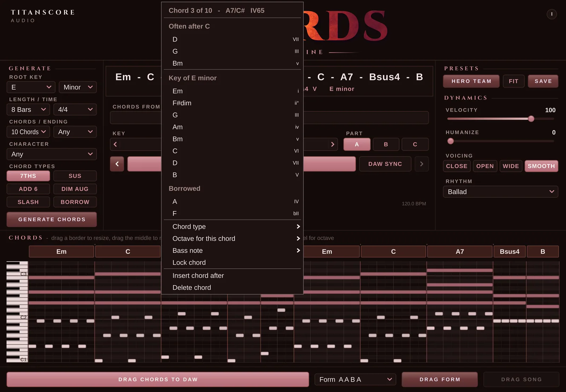Image resolution: width=566 pixels, height=392 pixels.
Task: Open the Form AABA dropdown
Action: point(355,380)
